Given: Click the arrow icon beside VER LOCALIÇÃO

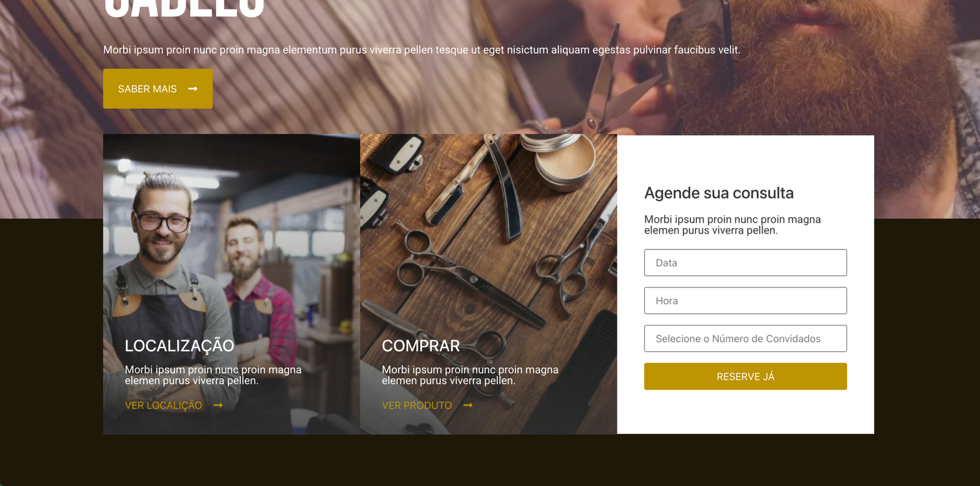Looking at the screenshot, I should click(x=218, y=405).
